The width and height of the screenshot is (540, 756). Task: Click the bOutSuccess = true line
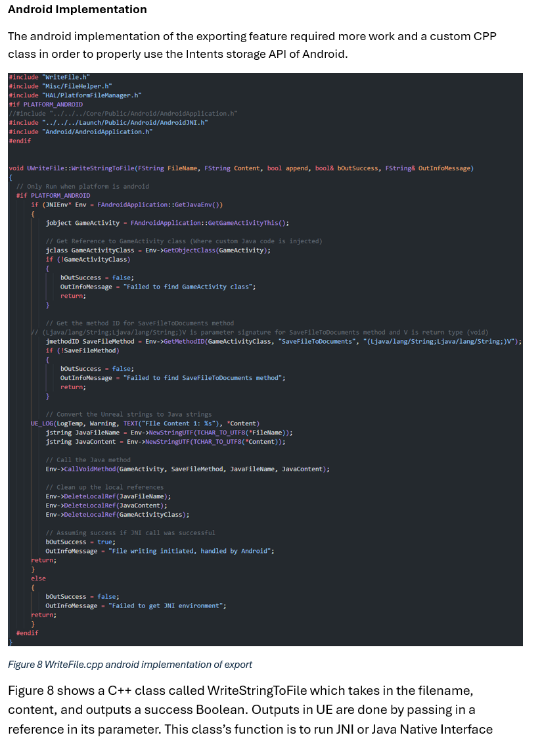click(80, 542)
